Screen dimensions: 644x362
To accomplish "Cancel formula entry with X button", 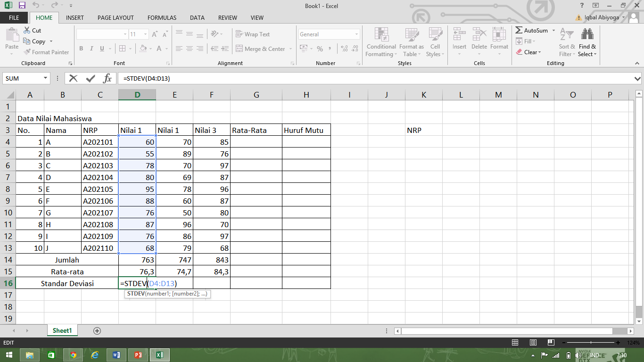I will (x=73, y=78).
